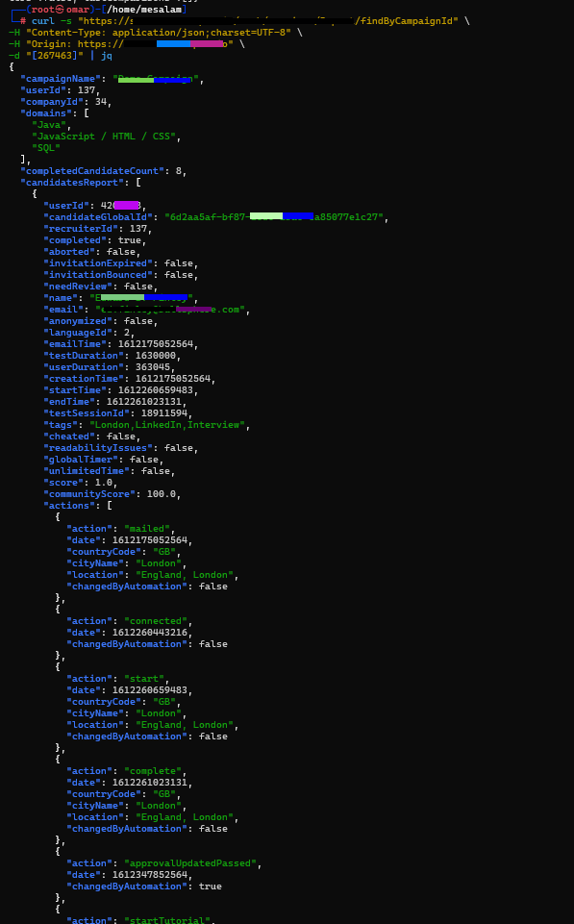Click the "needReview" key
The width and height of the screenshot is (574, 924).
point(78,287)
